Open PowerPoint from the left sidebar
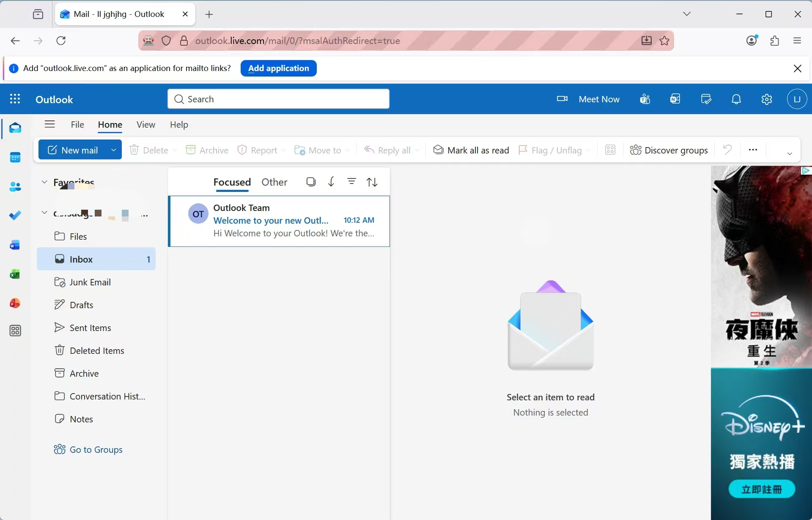 point(15,303)
